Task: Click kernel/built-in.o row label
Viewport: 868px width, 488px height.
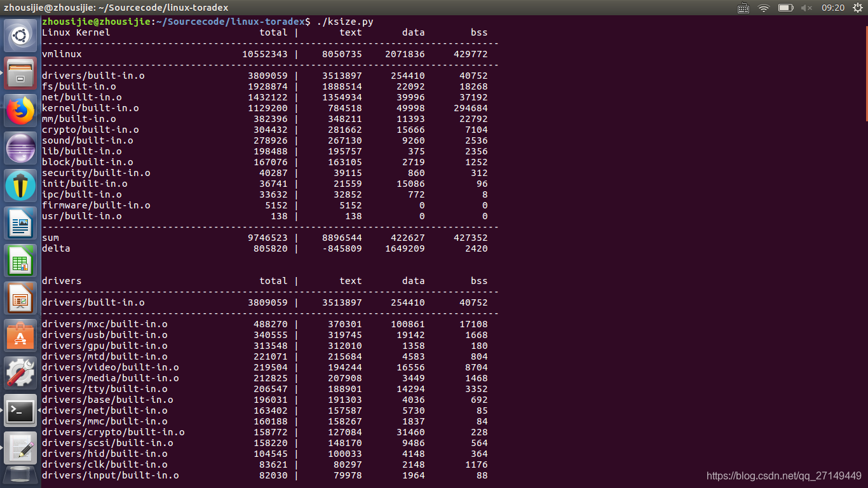Action: (90, 108)
